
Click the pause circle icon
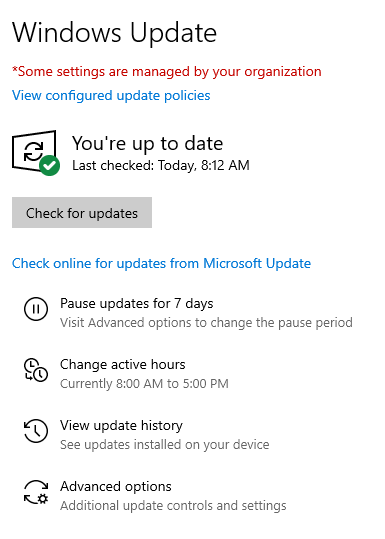(x=36, y=309)
